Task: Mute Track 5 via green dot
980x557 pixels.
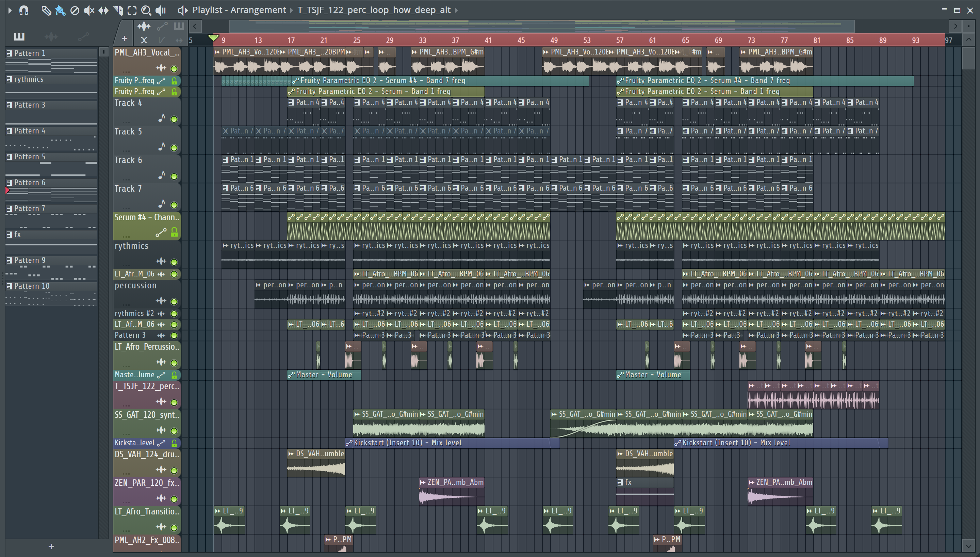Action: [174, 148]
